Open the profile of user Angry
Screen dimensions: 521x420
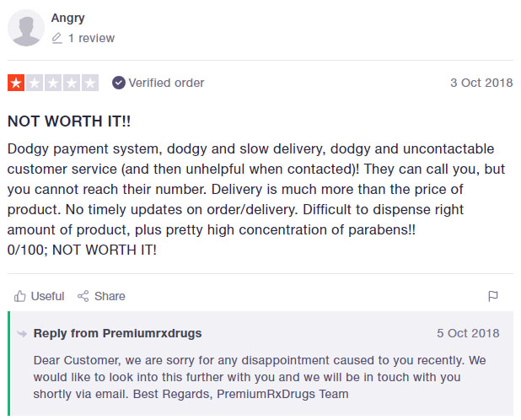point(67,18)
